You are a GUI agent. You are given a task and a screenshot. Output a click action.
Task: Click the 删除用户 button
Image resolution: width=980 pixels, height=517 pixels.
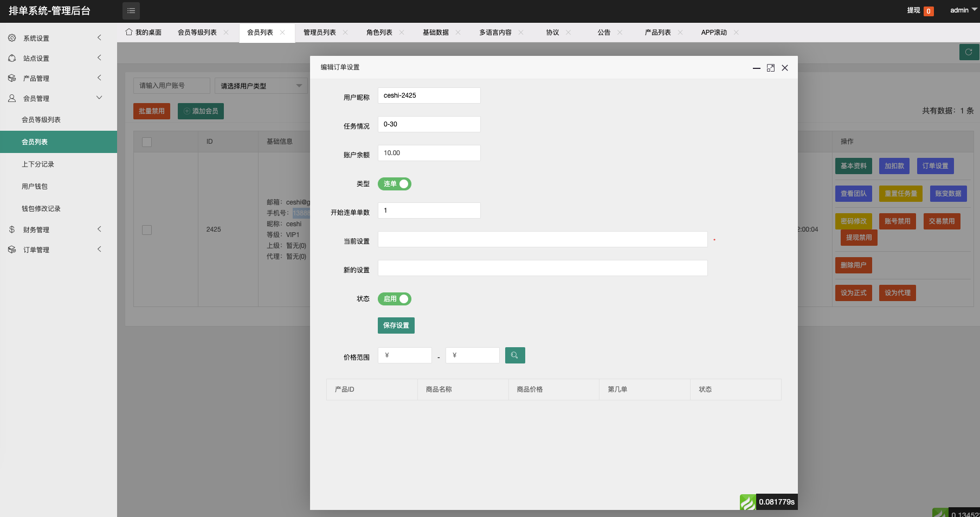point(853,265)
